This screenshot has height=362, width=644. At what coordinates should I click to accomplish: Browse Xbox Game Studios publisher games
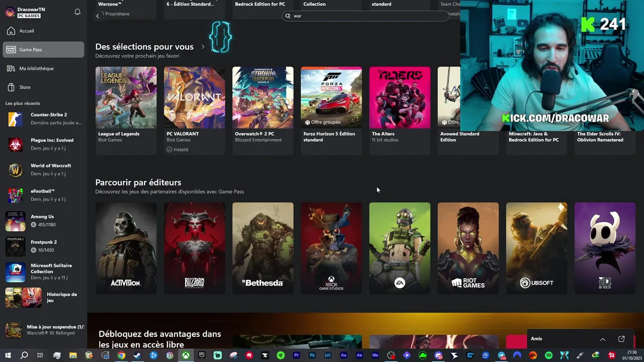pos(331,248)
